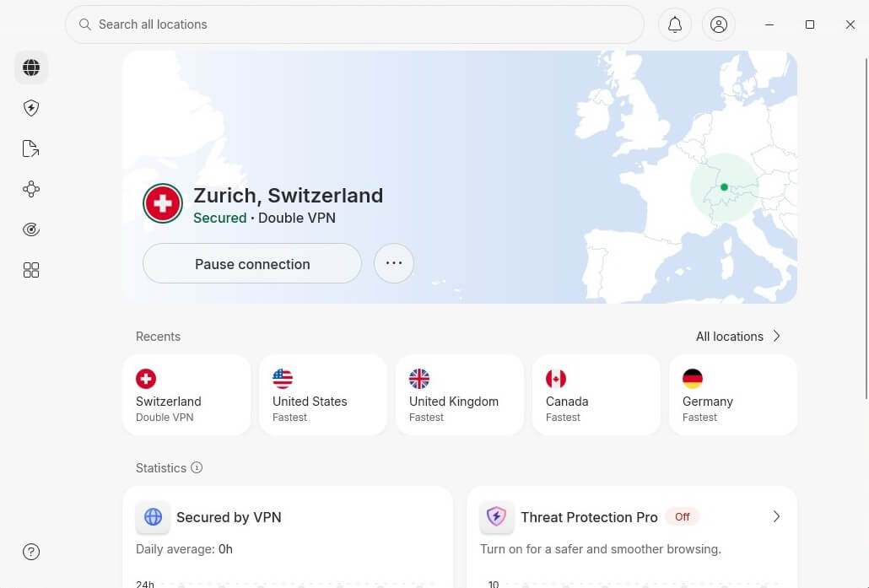Expand the All locations chevron arrow

(776, 337)
